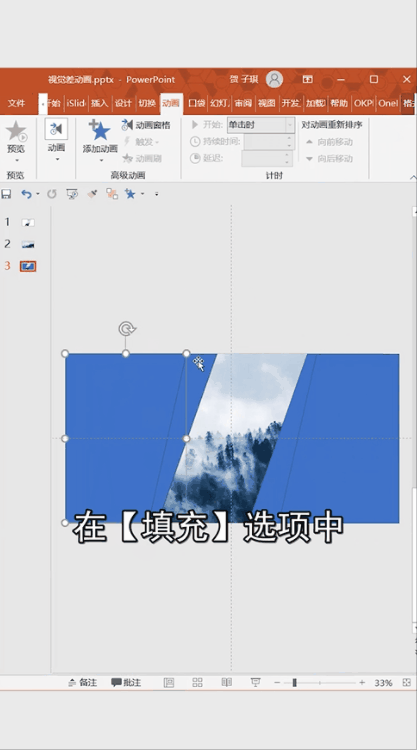Switch to the 插入 insert tab
Viewport: 417px width, 750px height.
(x=99, y=103)
